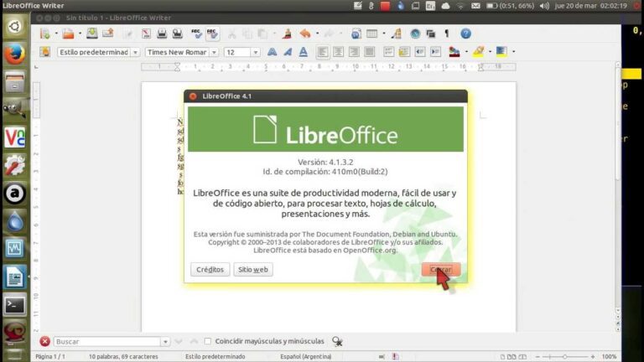Click the word count in status bar
The image size is (644, 362).
click(x=123, y=357)
